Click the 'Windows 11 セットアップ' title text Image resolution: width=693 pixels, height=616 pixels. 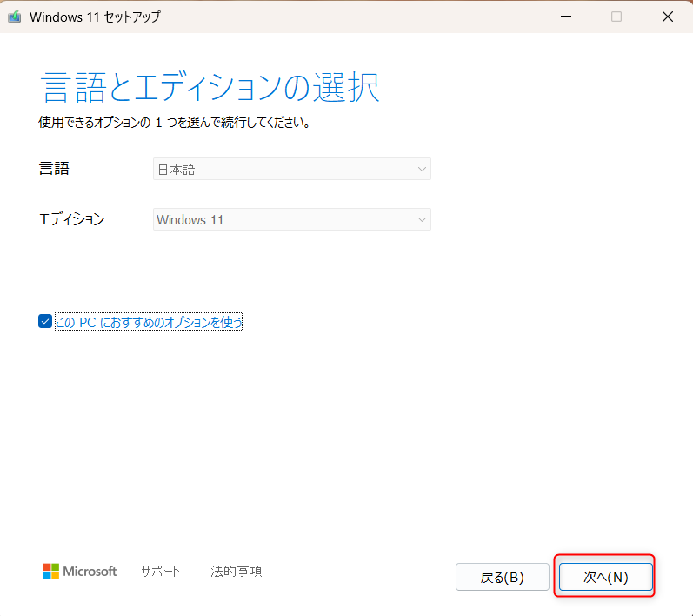95,17
